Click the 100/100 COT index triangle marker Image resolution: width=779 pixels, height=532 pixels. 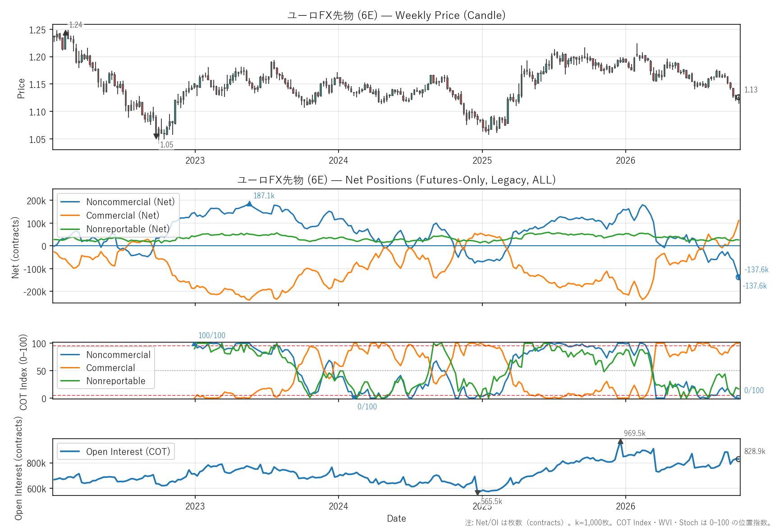[195, 344]
